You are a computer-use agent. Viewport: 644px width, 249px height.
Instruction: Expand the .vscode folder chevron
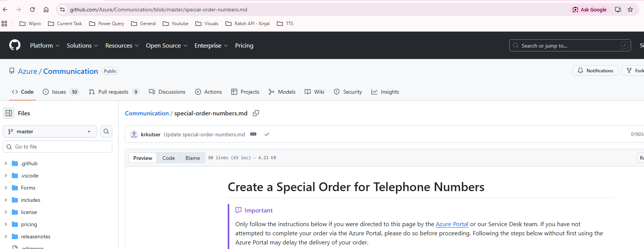pos(6,176)
